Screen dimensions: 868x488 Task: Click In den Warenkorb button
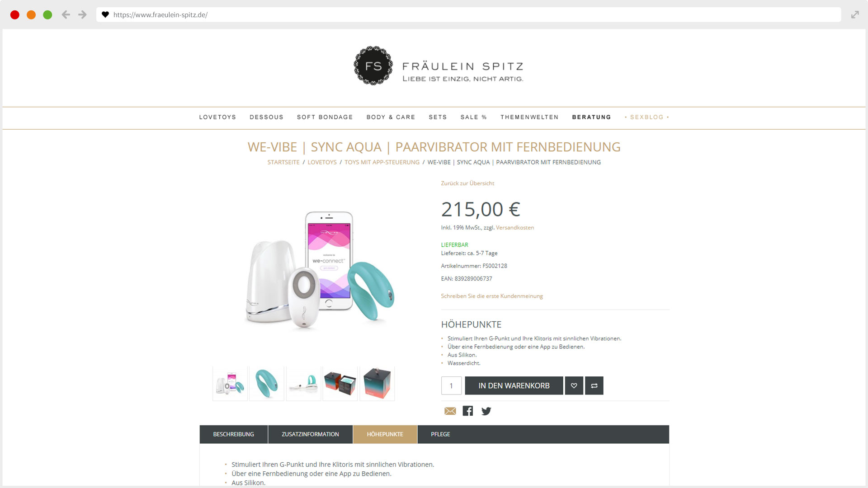[514, 385]
